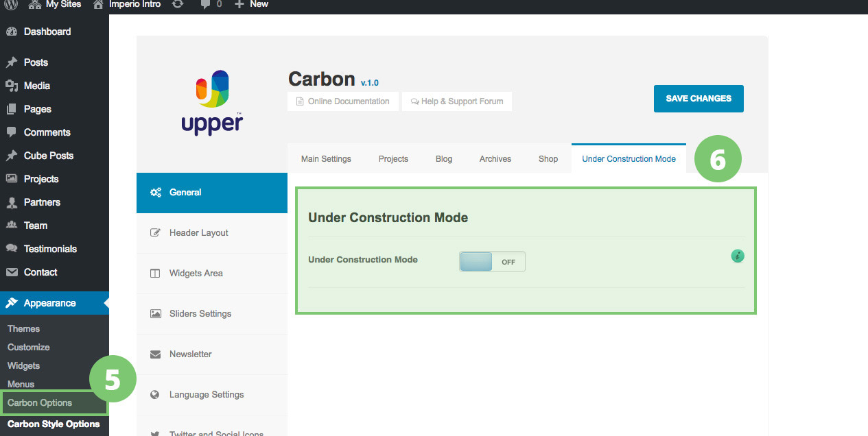This screenshot has width=868, height=436.
Task: Click the green info icon
Action: pos(738,256)
